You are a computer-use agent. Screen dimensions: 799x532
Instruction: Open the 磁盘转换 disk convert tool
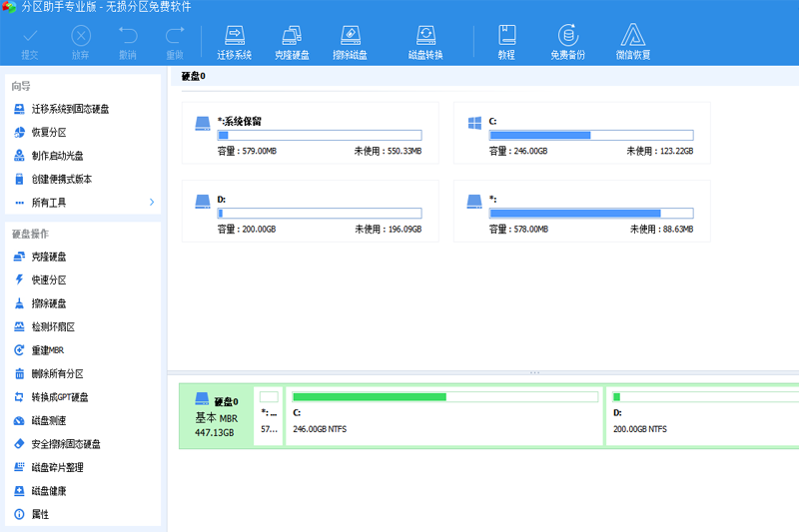tap(425, 44)
